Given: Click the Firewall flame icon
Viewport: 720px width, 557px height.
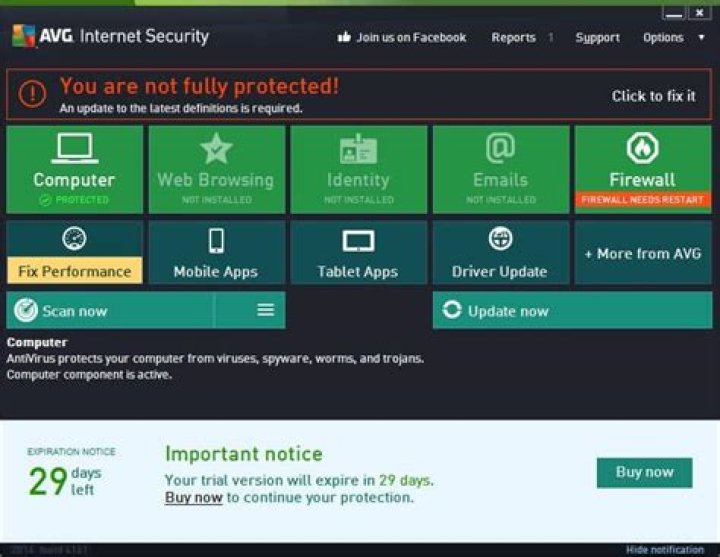Looking at the screenshot, I should pos(642,148).
